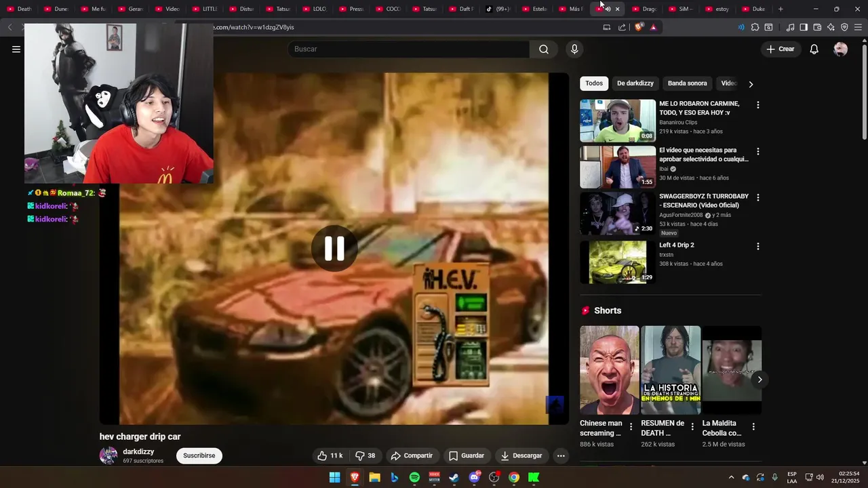Open Spotify from the taskbar
The width and height of the screenshot is (868, 488).
[x=414, y=477]
